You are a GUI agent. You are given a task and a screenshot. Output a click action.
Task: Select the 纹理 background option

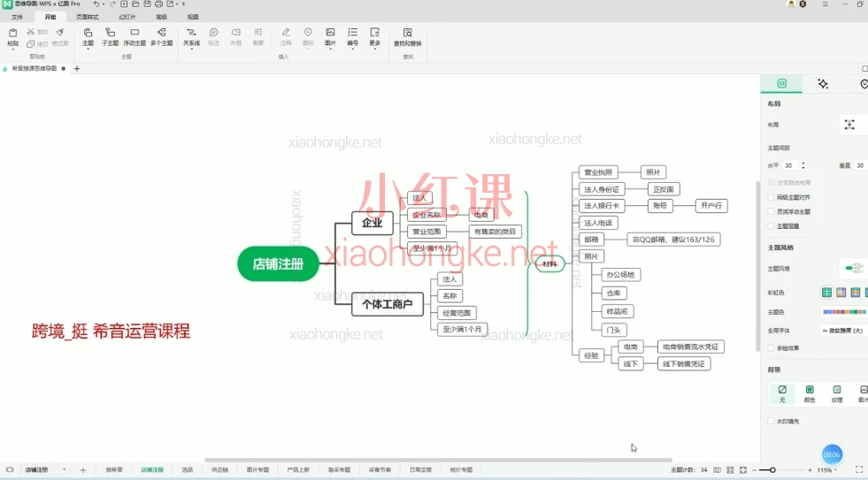836,393
